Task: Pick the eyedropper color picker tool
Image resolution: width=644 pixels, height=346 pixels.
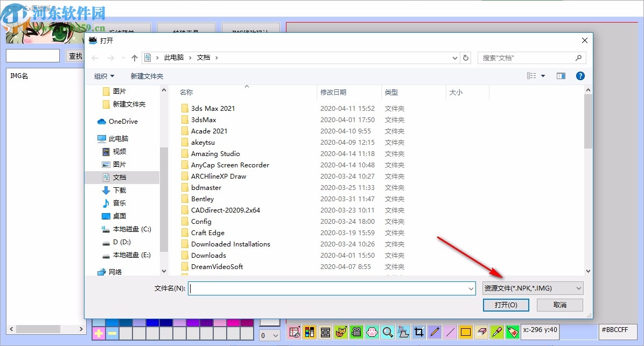Action: coord(496,331)
